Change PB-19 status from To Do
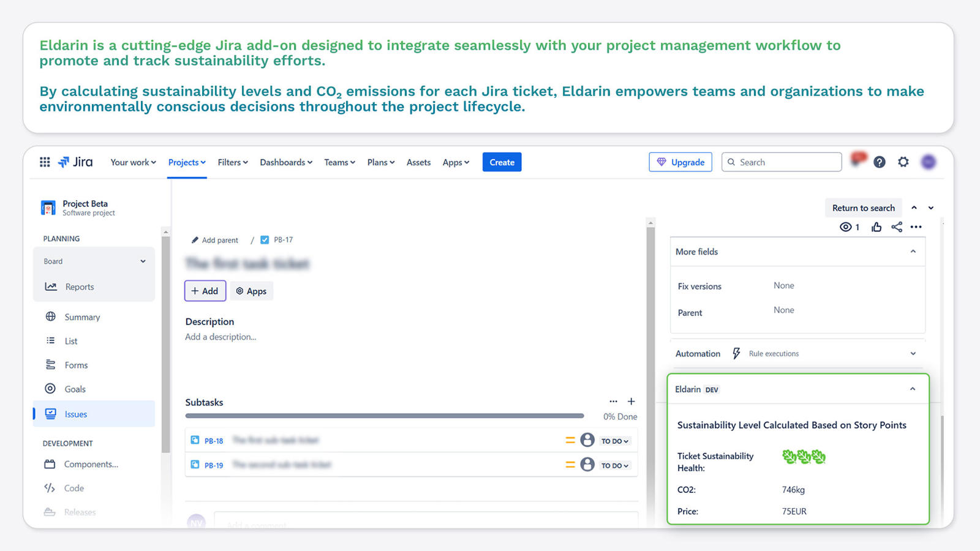The image size is (980, 551). [x=614, y=465]
